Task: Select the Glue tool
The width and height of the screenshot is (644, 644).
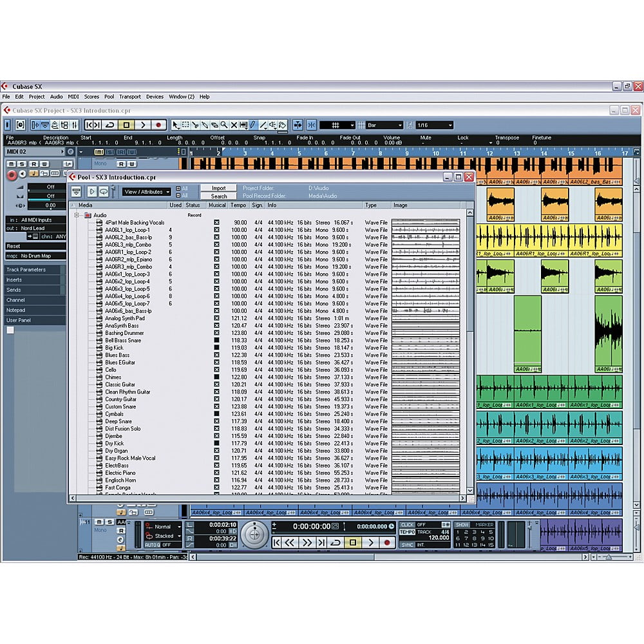Action: pos(205,126)
